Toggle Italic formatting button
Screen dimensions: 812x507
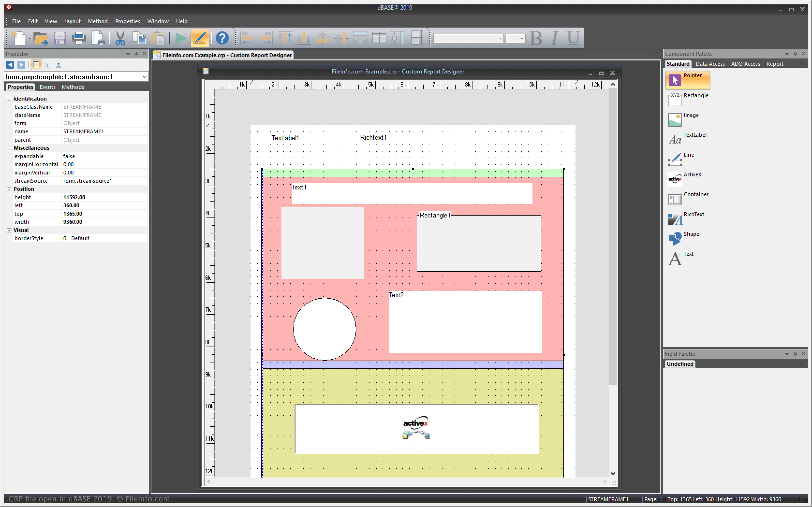click(555, 38)
